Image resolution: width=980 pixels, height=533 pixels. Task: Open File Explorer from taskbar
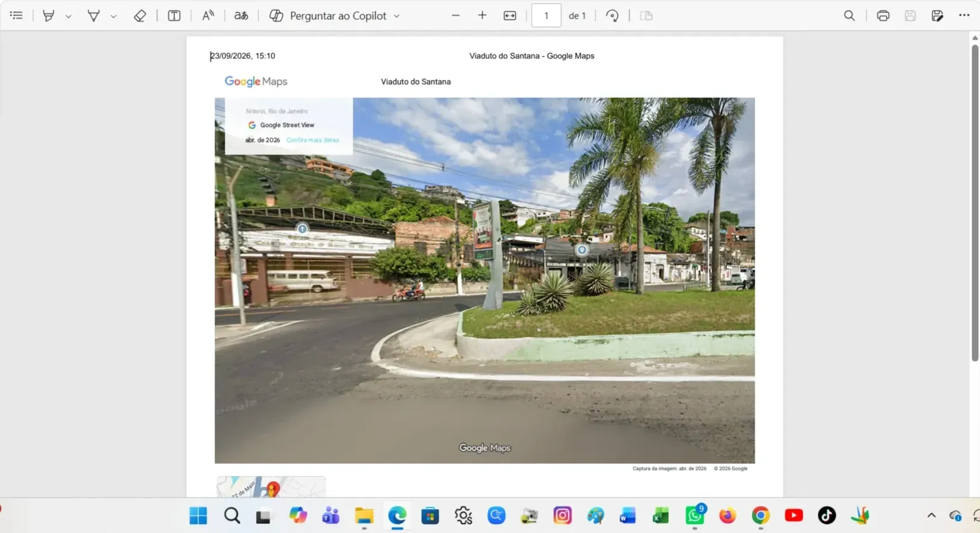364,516
